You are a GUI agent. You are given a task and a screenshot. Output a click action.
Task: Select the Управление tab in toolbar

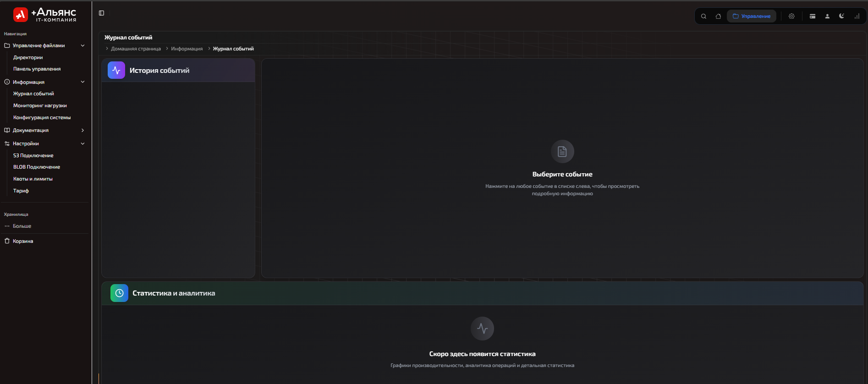pos(752,16)
